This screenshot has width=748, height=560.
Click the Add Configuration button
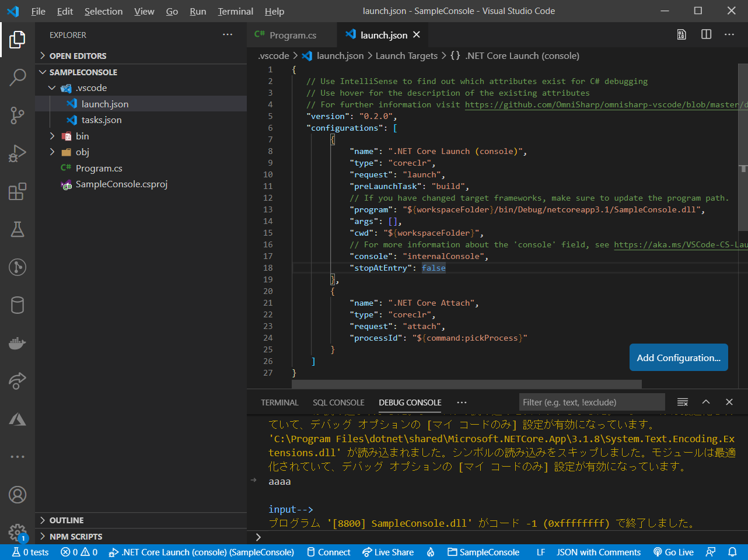[679, 358]
